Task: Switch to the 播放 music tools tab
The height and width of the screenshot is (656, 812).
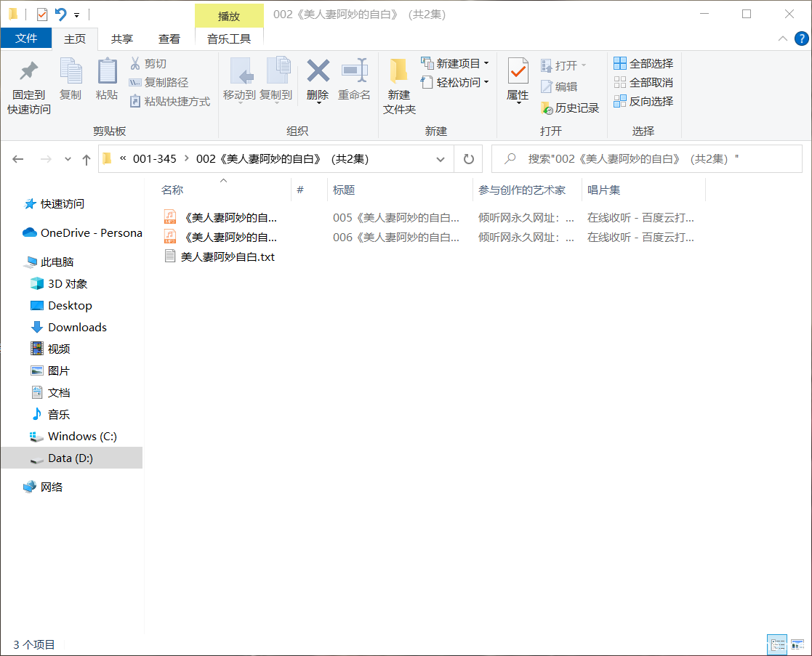Action: [x=230, y=15]
